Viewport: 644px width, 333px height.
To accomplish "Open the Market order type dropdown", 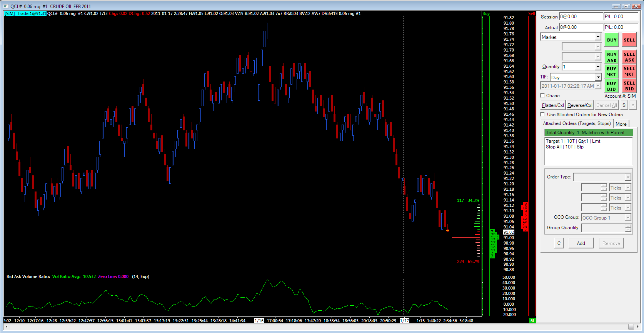I will [598, 37].
